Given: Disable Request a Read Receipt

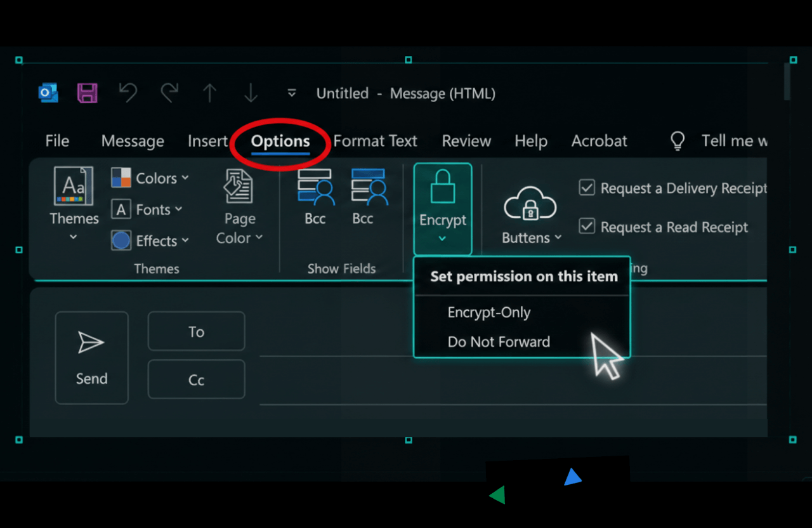Looking at the screenshot, I should coord(586,226).
